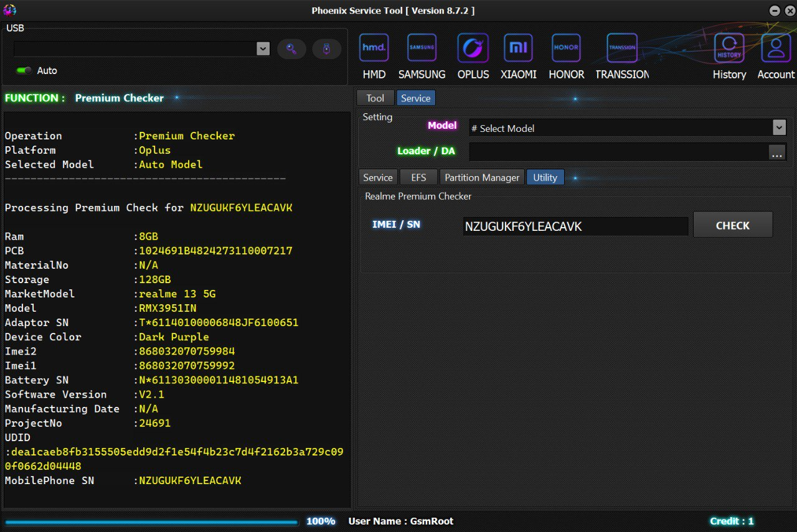This screenshot has height=532, width=797.
Task: Click the Model value RMX3951IN
Action: [167, 308]
